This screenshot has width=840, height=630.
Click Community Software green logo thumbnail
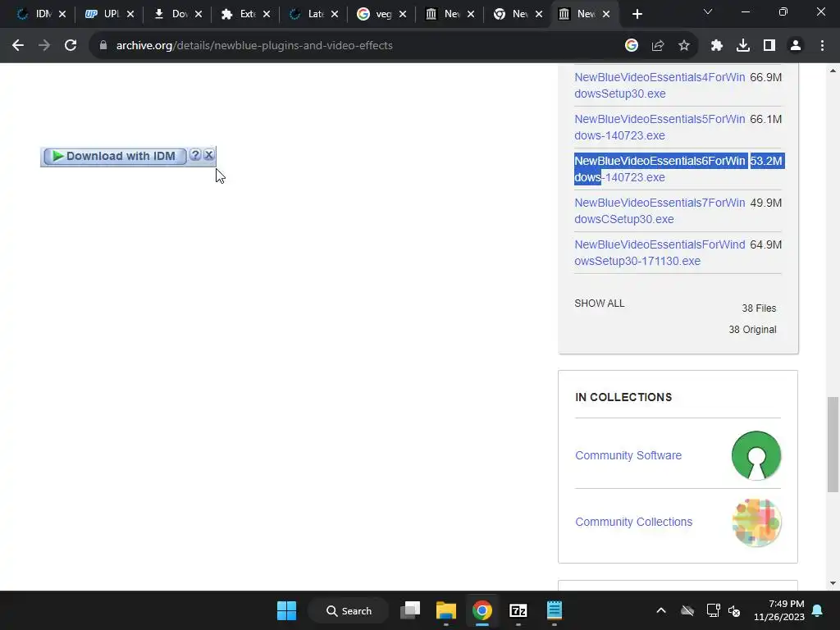[x=756, y=455]
